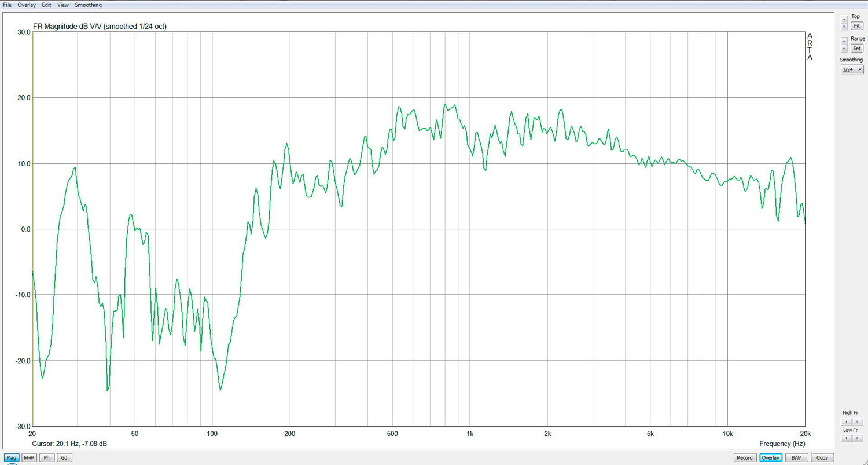Move Low Fr limit left

coord(846,438)
